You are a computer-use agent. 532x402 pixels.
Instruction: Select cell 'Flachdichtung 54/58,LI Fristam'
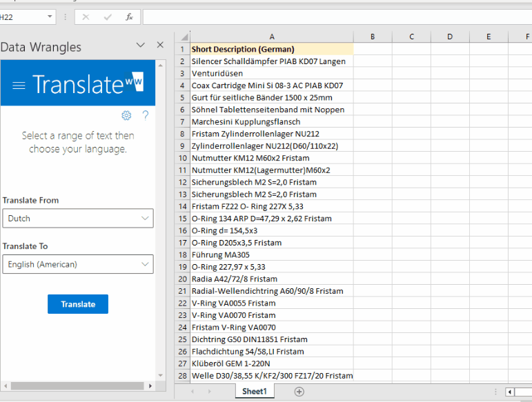click(x=272, y=352)
